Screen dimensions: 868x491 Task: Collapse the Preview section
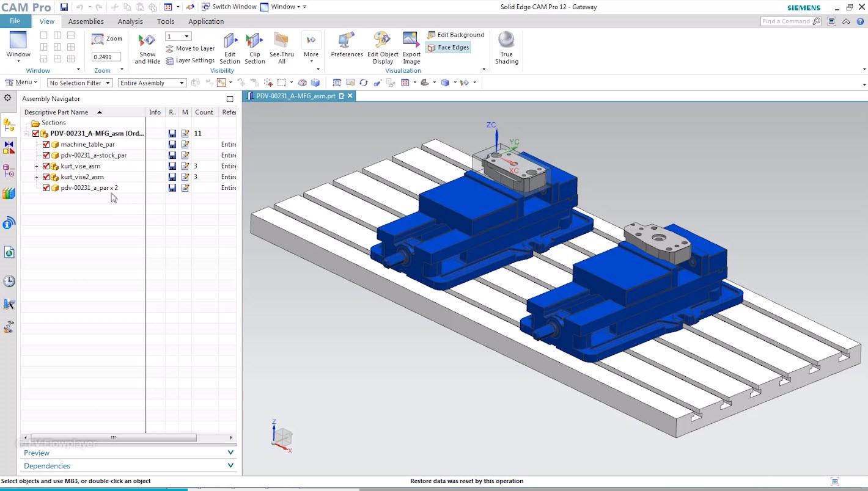click(230, 453)
